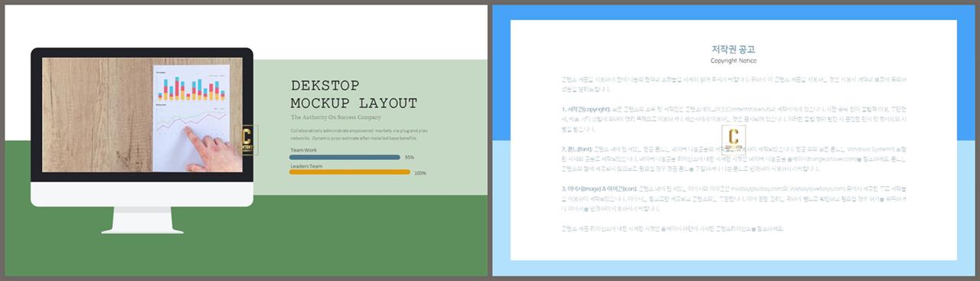Select the chart photo on the monitor screen

point(142,115)
